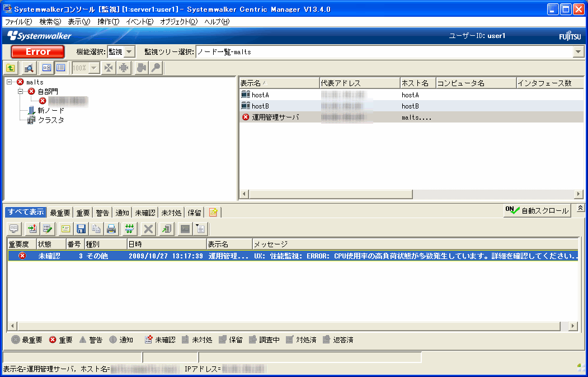588x377 pixels.
Task: Open the 検索 menu
Action: tap(50, 22)
